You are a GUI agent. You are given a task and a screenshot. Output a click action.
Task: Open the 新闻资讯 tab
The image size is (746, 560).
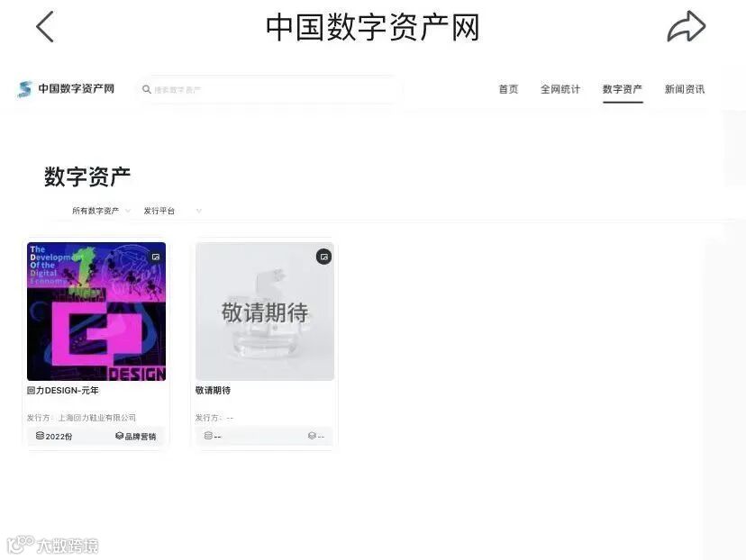[685, 89]
